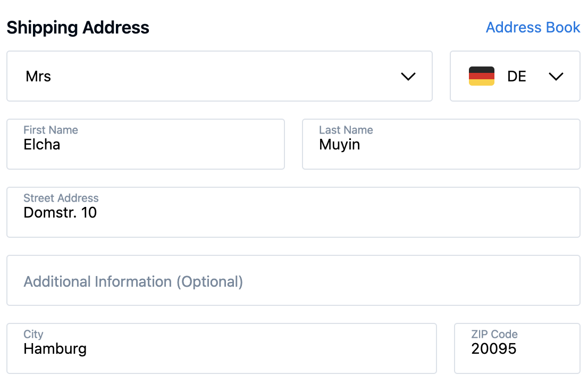Open the Address Book link
This screenshot has height=383, width=588.
[x=533, y=27]
